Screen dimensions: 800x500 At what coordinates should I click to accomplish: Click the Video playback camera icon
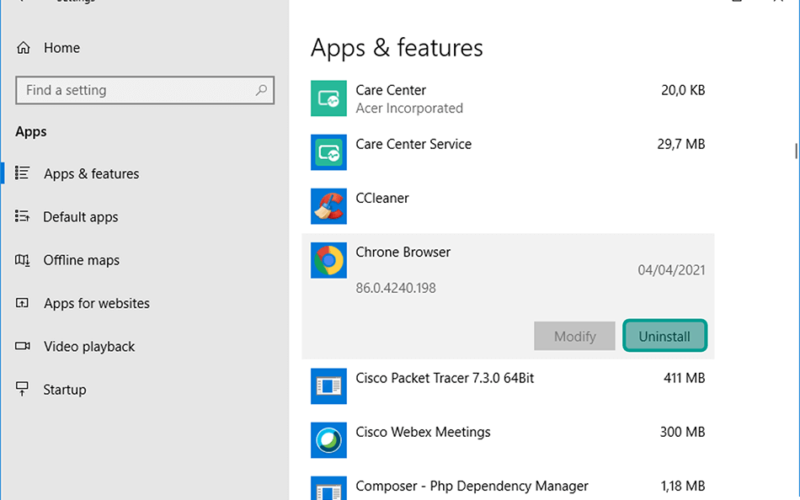(x=22, y=346)
